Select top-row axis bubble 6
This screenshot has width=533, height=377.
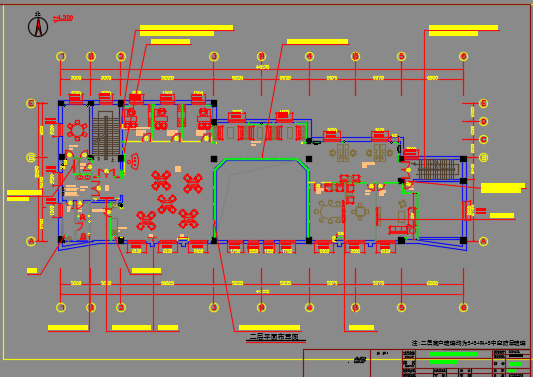[464, 56]
